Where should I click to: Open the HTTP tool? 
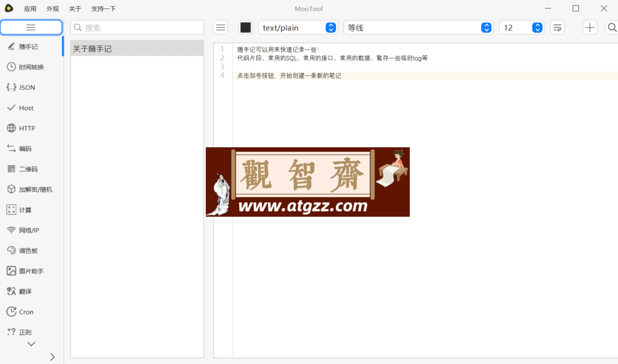(31, 128)
